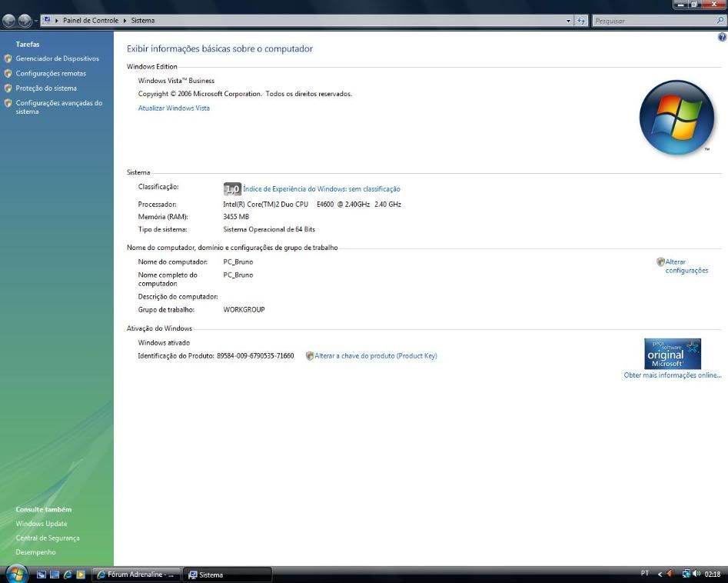This screenshot has width=728, height=583.
Task: Click Sistema taskbar button
Action: point(228,575)
